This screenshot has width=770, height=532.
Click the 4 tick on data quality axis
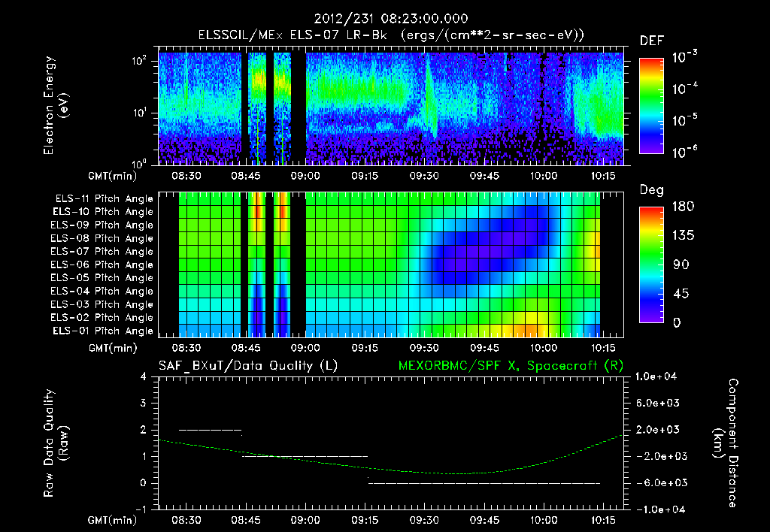pyautogui.click(x=144, y=376)
